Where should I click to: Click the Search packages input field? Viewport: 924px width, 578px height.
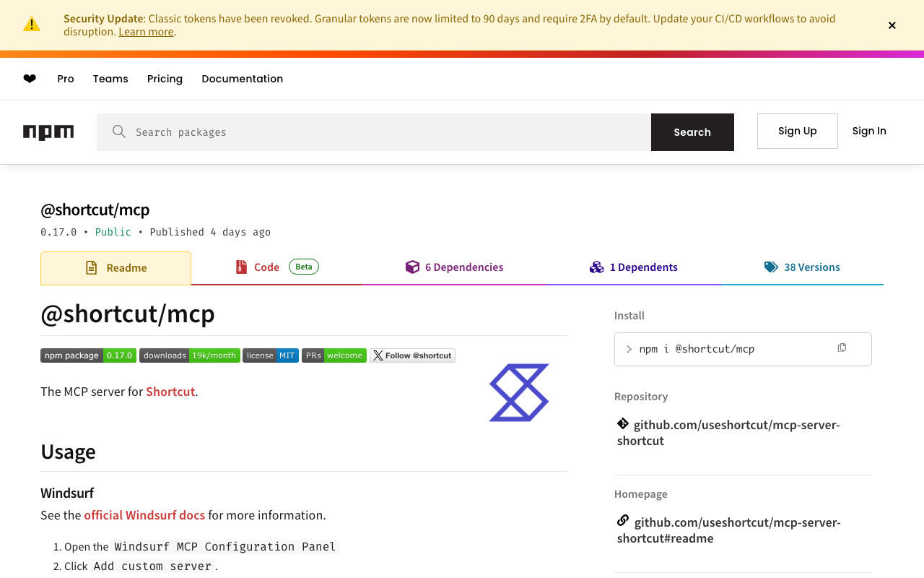pyautogui.click(x=374, y=132)
